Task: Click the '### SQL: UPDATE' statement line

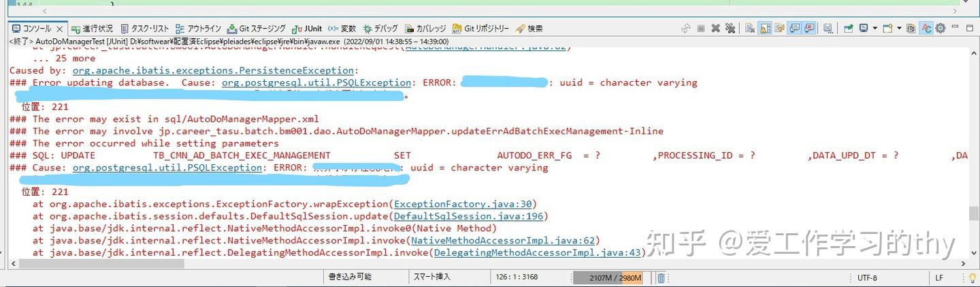Action: coord(489,155)
